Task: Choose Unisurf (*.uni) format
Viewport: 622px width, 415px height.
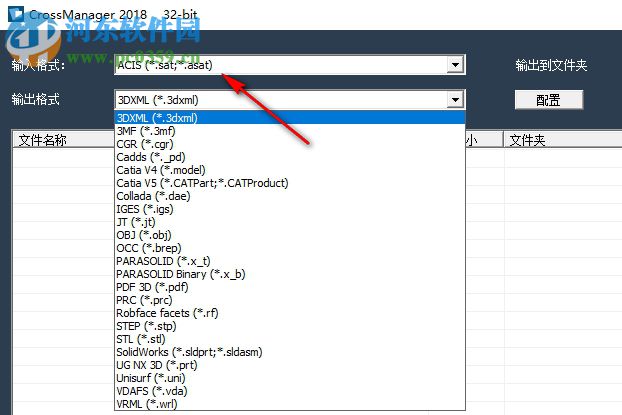Action: tap(290, 378)
